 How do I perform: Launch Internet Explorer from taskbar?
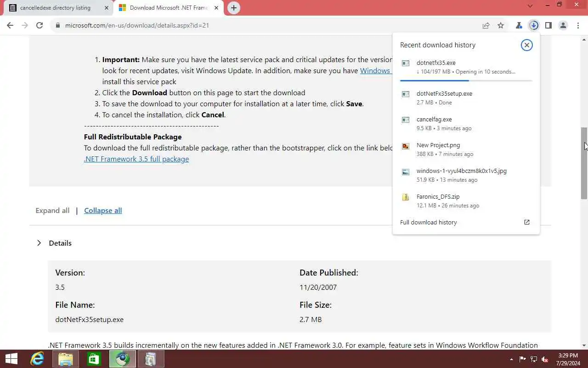(x=37, y=359)
